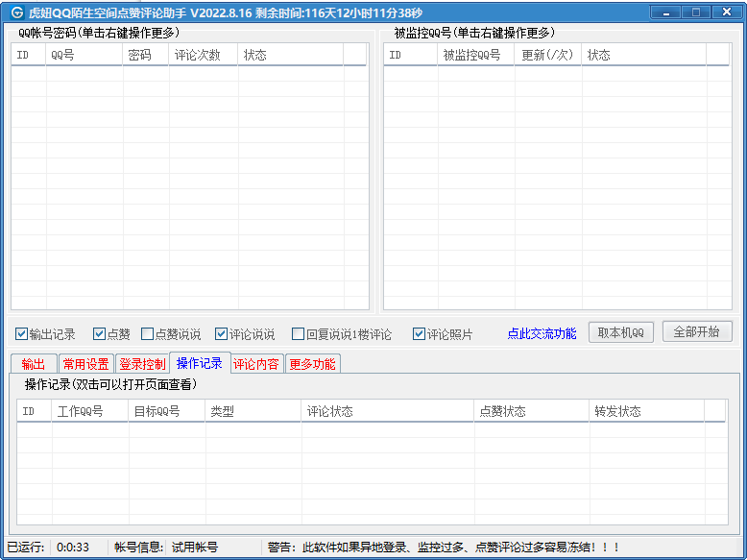
Task: Open the 更多功能 tab
Action: tap(312, 364)
